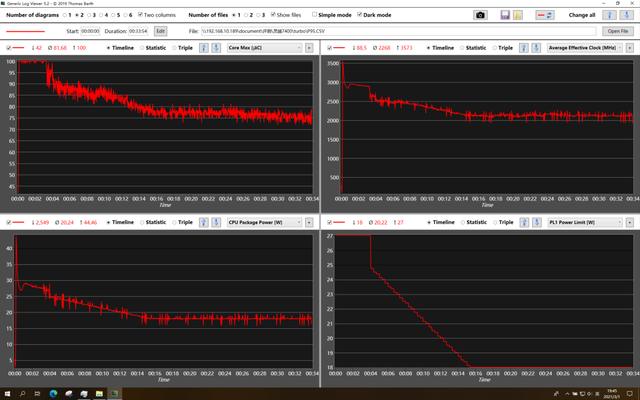Click up arrow next to Average Effective Clock dropdown
The height and width of the screenshot is (400, 640).
[x=523, y=48]
